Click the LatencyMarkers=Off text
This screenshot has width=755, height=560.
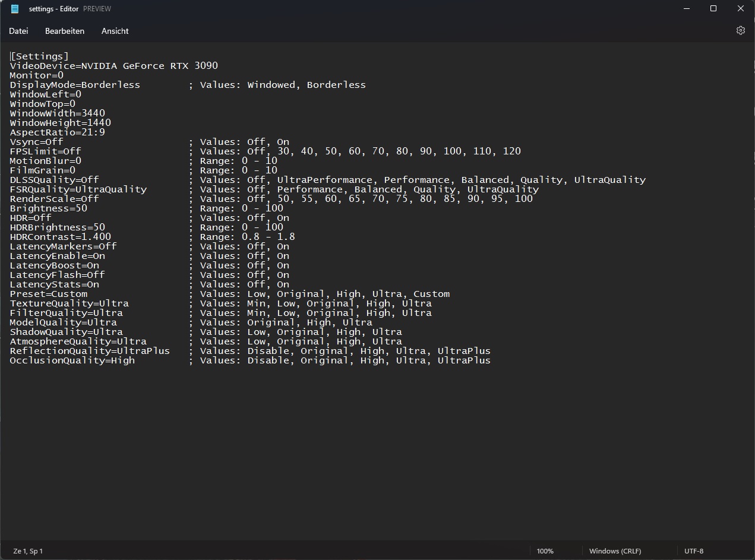tap(64, 246)
